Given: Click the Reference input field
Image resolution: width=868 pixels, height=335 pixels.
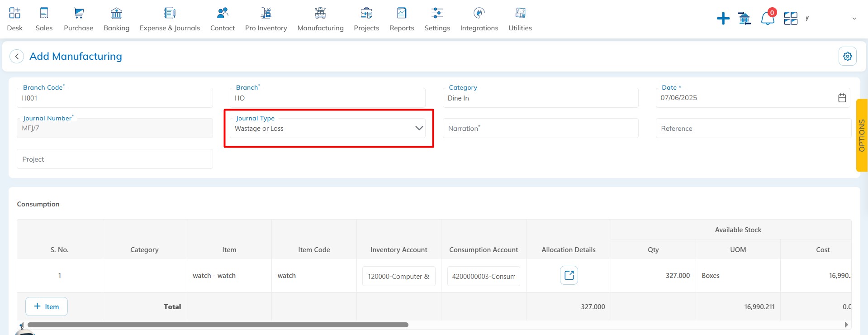Looking at the screenshot, I should coord(753,128).
